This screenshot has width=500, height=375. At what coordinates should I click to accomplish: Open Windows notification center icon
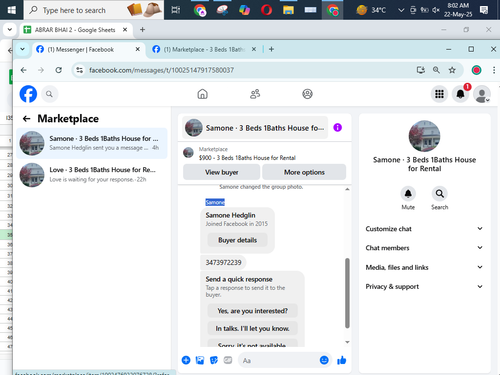click(484, 10)
